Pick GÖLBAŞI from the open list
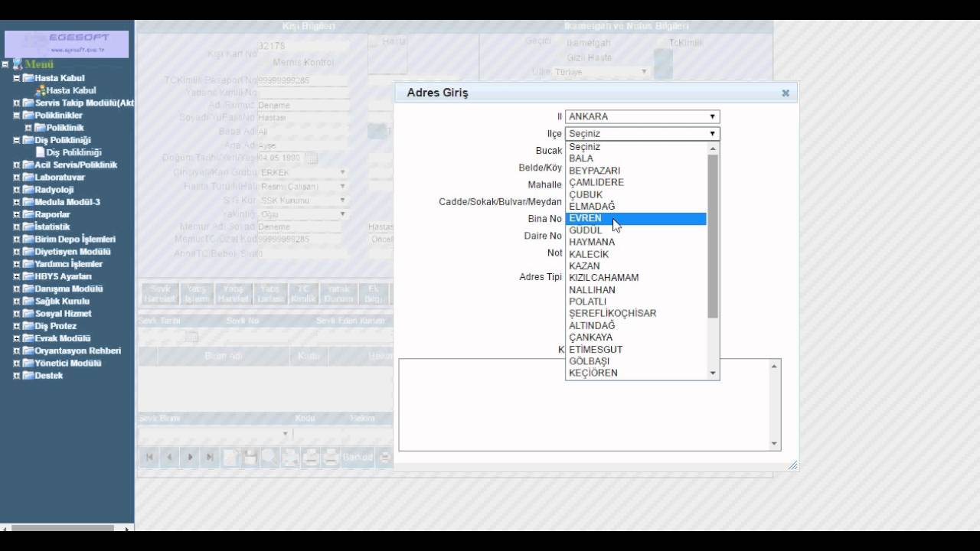Image resolution: width=980 pixels, height=551 pixels. point(635,361)
